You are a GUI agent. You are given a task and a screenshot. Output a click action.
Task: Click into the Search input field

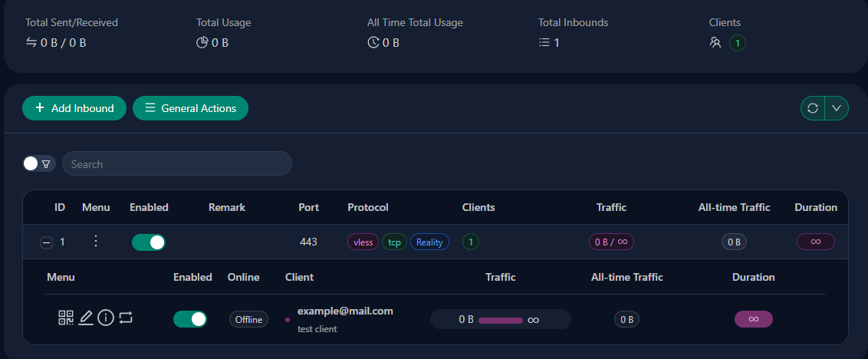[x=176, y=163]
